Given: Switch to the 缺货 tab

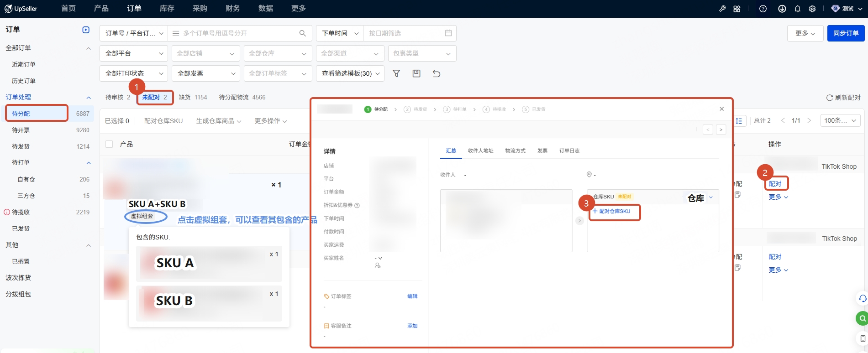Looking at the screenshot, I should tap(193, 97).
